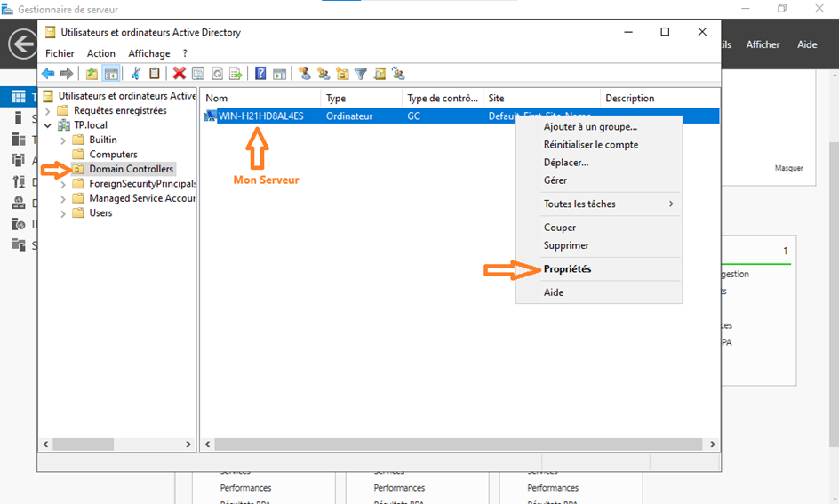The height and width of the screenshot is (504, 839).
Task: Click Server Manager dashboard tile icon in sidebar
Action: (19, 96)
